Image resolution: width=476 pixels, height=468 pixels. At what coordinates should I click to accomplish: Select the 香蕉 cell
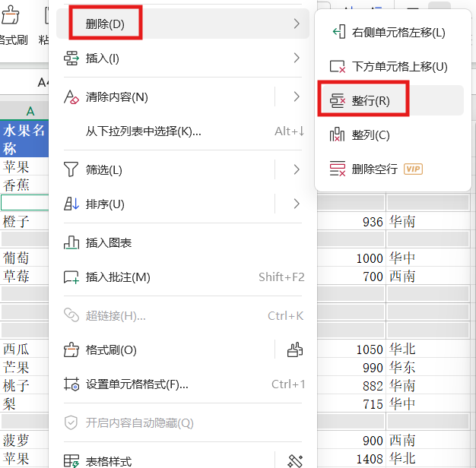tap(24, 185)
